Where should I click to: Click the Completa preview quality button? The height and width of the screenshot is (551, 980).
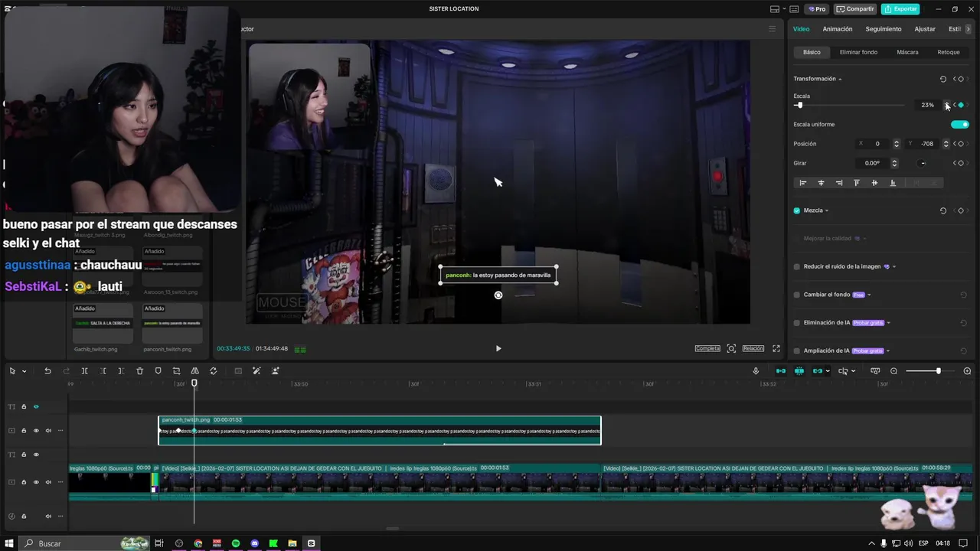(707, 348)
